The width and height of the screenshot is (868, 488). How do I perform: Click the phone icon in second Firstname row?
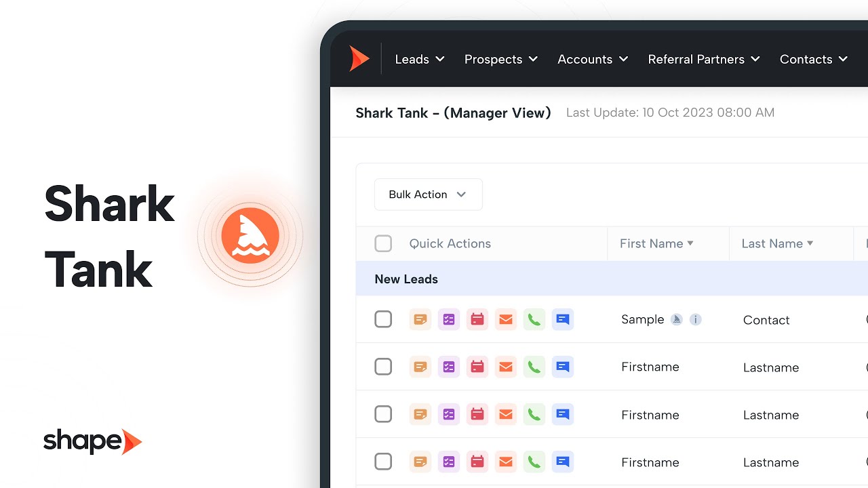pyautogui.click(x=534, y=414)
